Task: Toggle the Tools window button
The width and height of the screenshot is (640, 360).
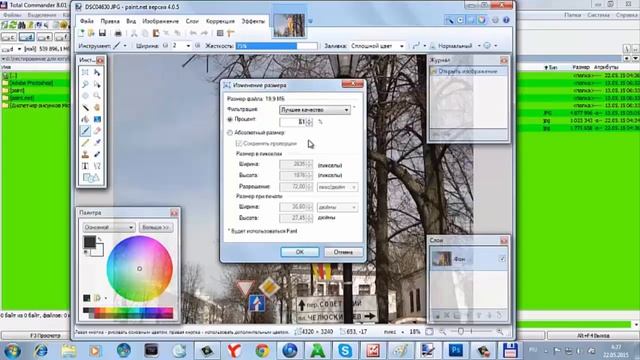Action: click(449, 20)
